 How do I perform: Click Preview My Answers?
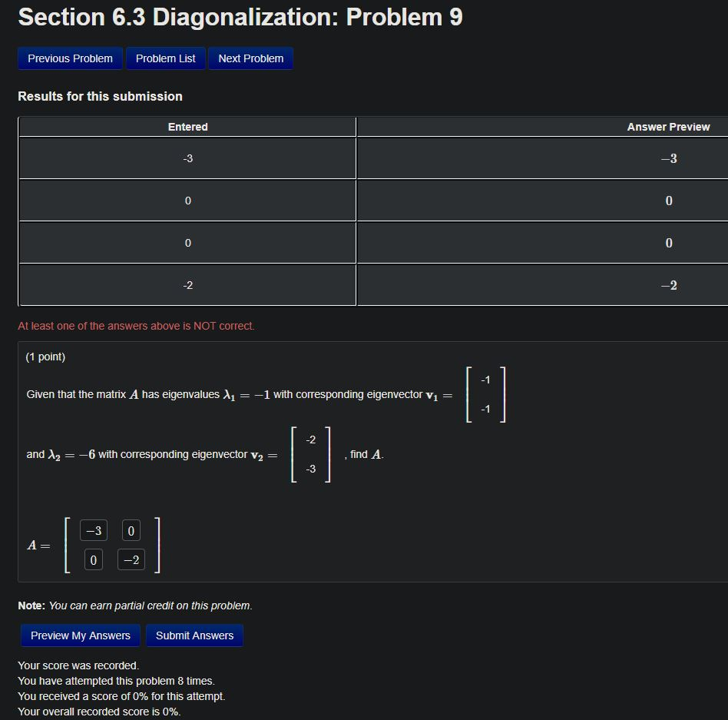(x=80, y=635)
